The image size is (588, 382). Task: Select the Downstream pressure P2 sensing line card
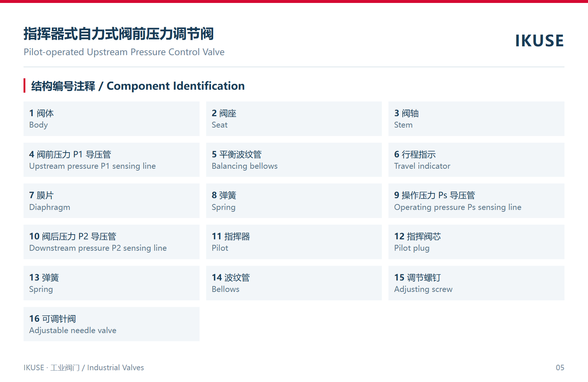(x=111, y=242)
